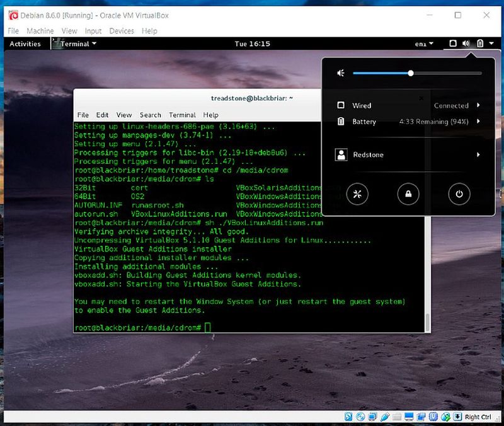
Task: Click the optical disc status icon
Action: pyautogui.click(x=360, y=417)
